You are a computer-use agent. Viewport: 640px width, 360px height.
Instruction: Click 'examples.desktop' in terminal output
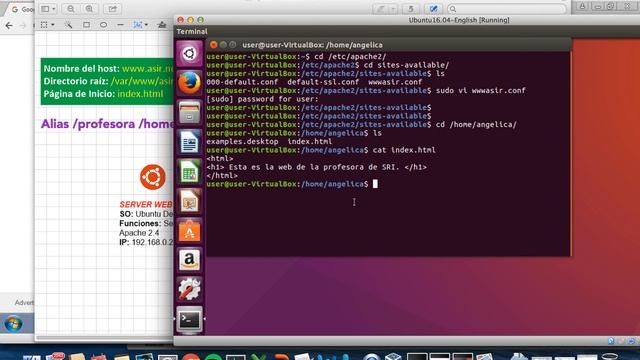[x=242, y=142]
